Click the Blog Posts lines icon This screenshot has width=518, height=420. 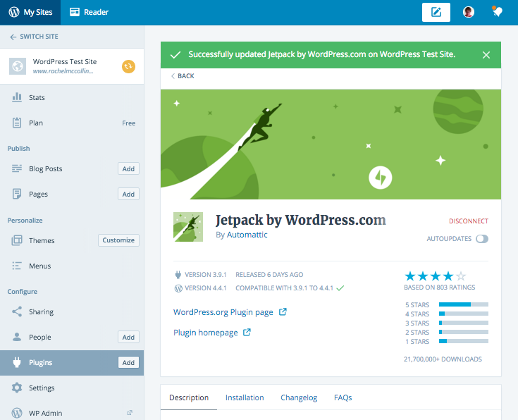(x=17, y=168)
